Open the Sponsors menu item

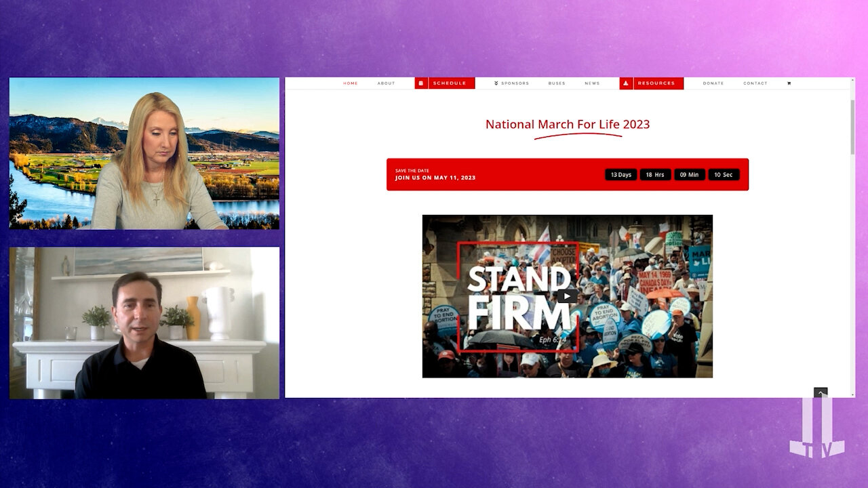pos(515,83)
